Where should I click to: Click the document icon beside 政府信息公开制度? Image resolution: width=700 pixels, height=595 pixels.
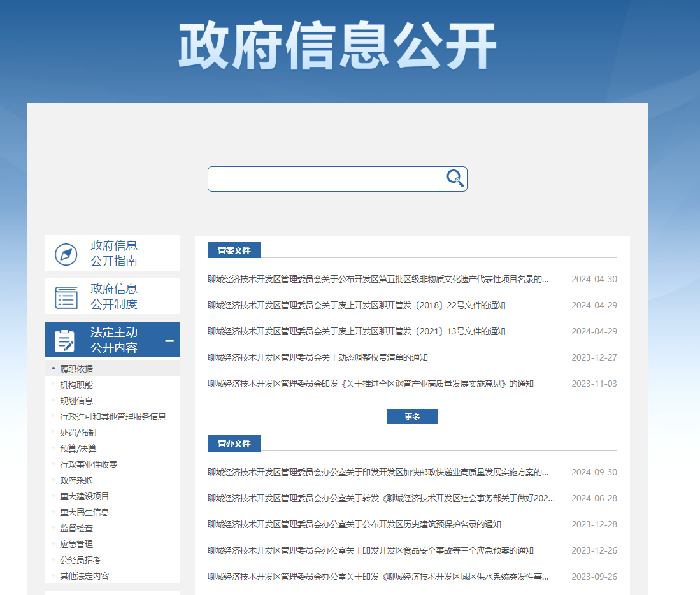(x=66, y=296)
